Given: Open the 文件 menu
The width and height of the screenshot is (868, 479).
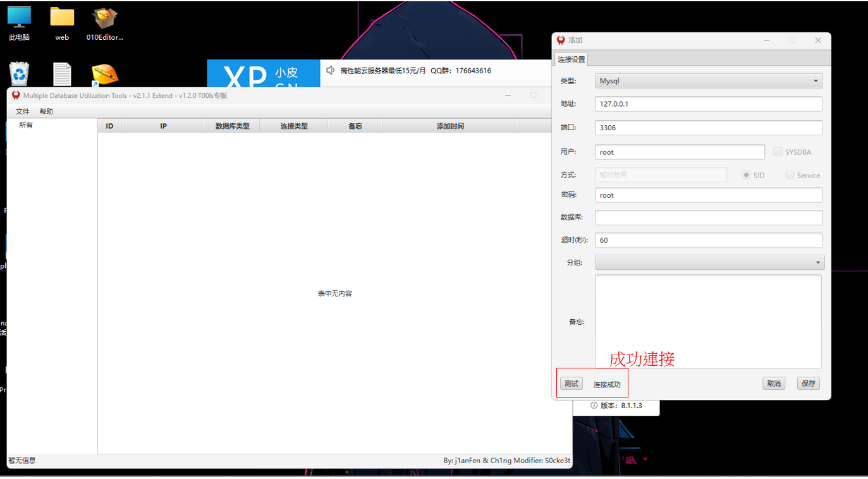Looking at the screenshot, I should (x=23, y=111).
